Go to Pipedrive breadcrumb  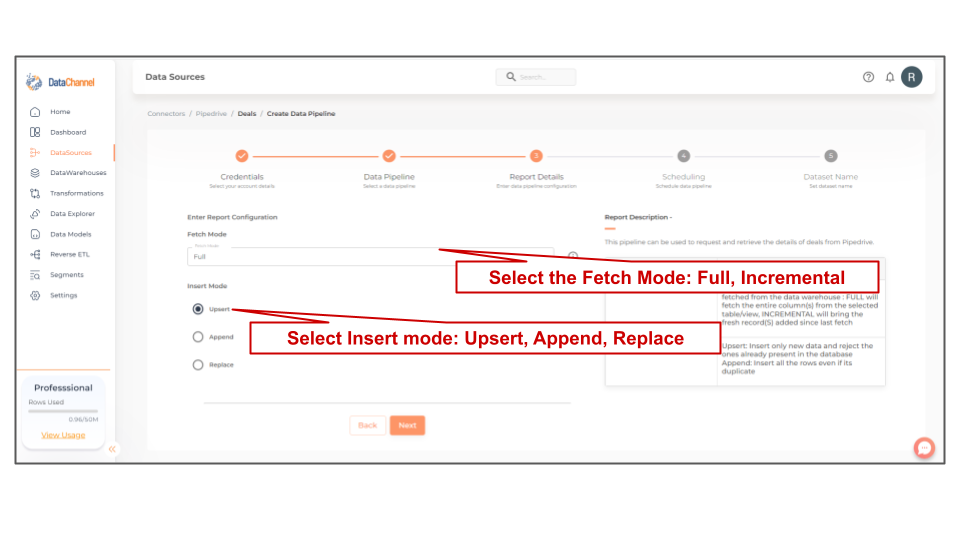coord(211,114)
